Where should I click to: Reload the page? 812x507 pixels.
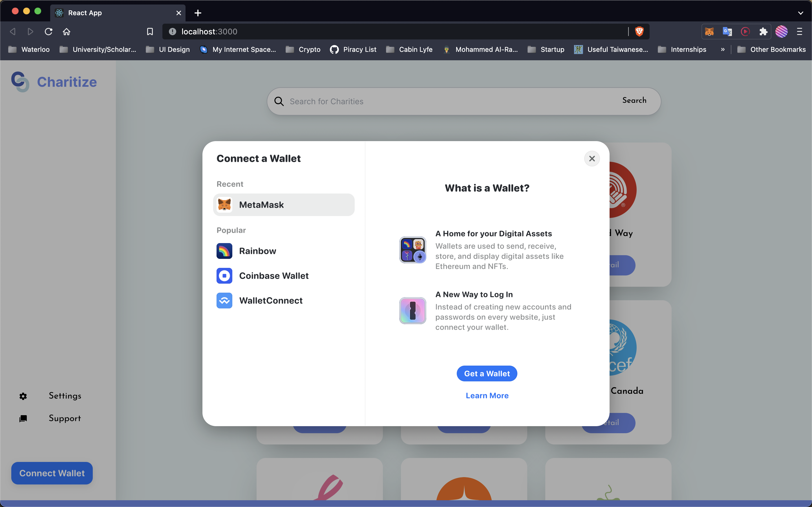click(x=49, y=32)
